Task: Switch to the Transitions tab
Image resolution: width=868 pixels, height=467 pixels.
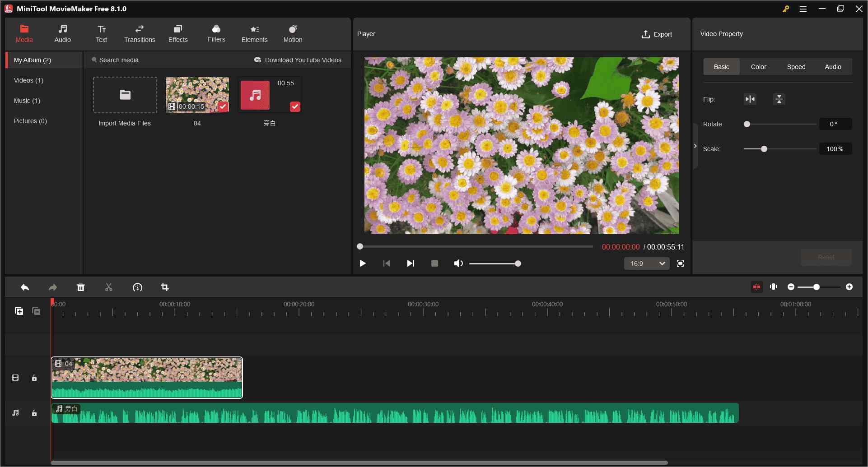Action: (140, 34)
